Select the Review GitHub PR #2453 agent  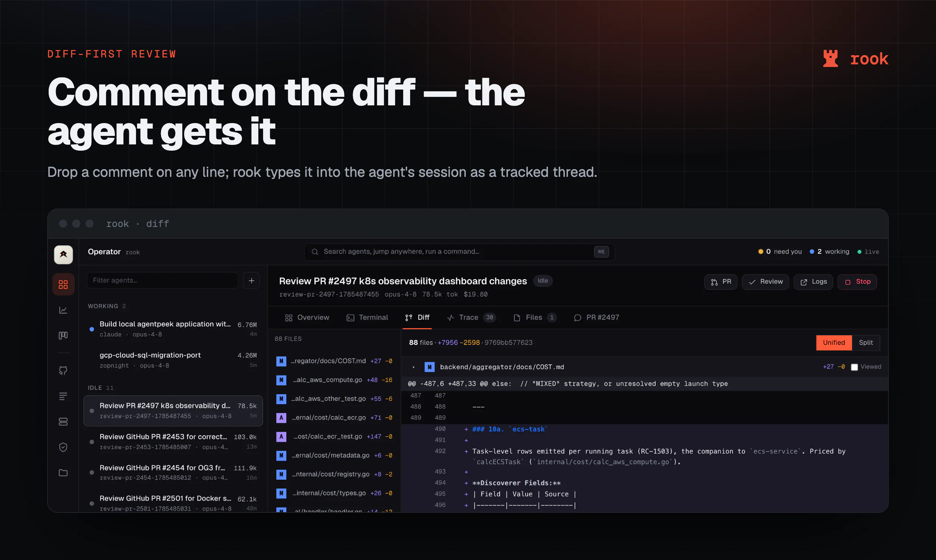tap(173, 441)
